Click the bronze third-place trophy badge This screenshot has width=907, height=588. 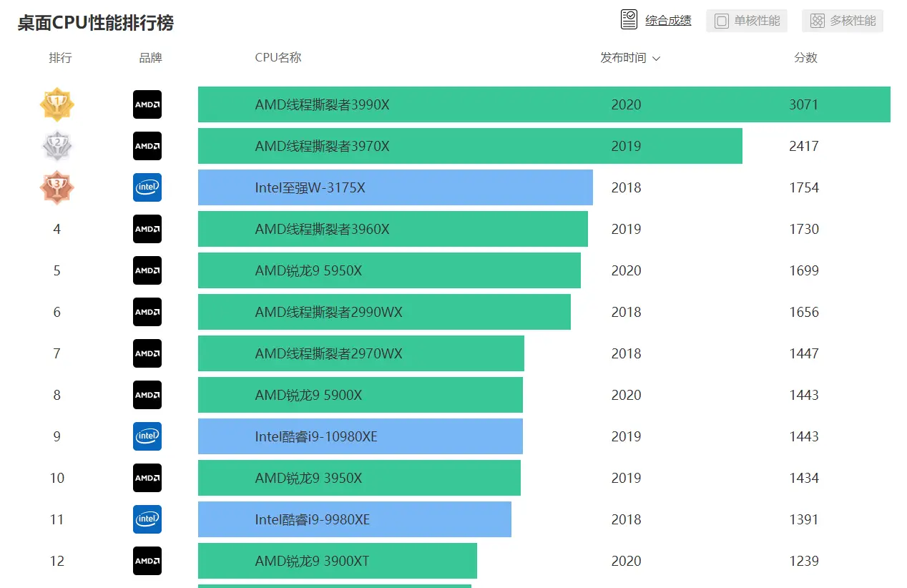pyautogui.click(x=57, y=187)
